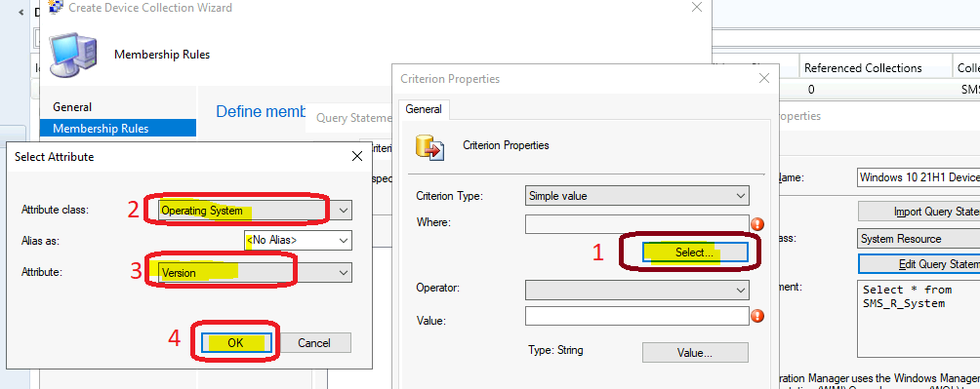This screenshot has width=980, height=389.
Task: Close the Create Device Collection Wizard
Action: 698,8
